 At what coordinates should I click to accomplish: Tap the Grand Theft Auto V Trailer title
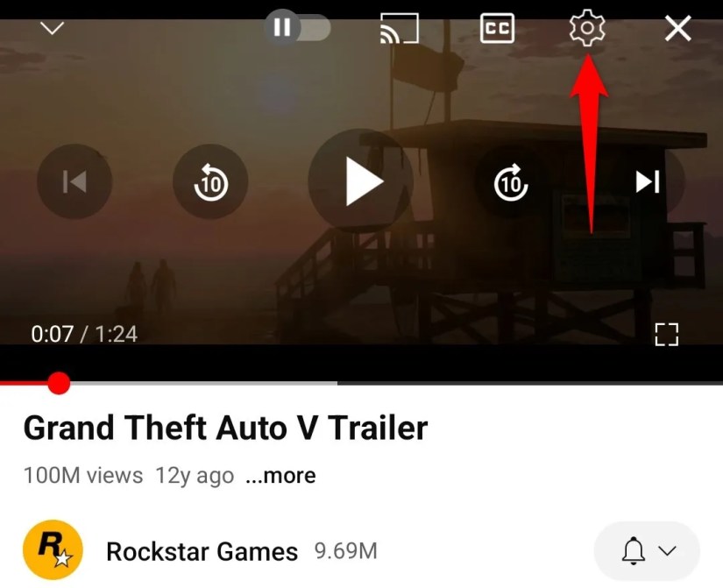[225, 428]
